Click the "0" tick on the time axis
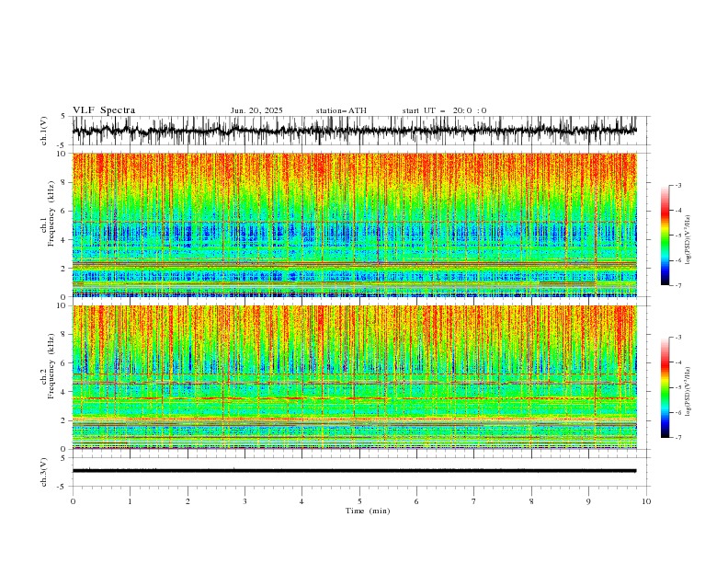Viewport: 728px width, 563px height. (x=73, y=501)
